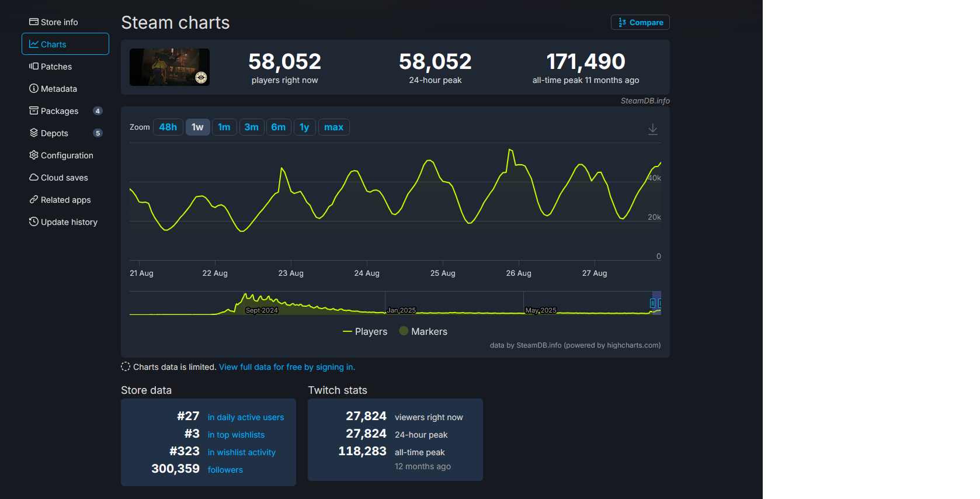Click the 'data by SteamDB.info' credit line
This screenshot has width=980, height=499.
click(x=575, y=345)
